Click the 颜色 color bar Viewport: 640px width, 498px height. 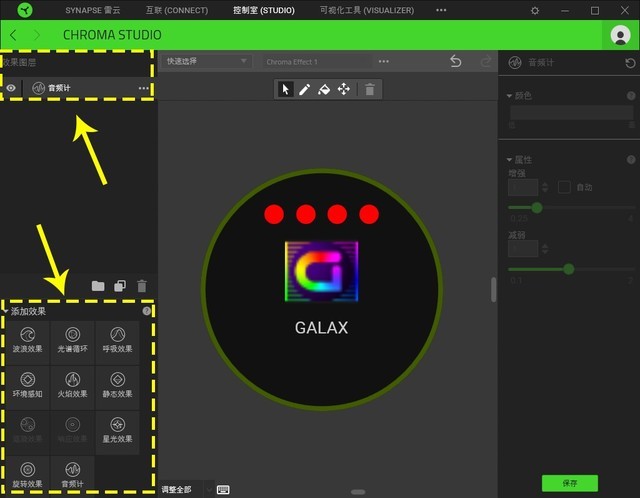click(571, 112)
